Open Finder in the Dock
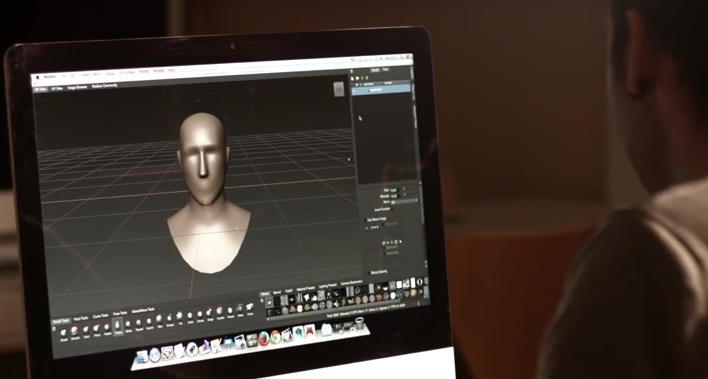This screenshot has height=379, width=708. (x=142, y=356)
